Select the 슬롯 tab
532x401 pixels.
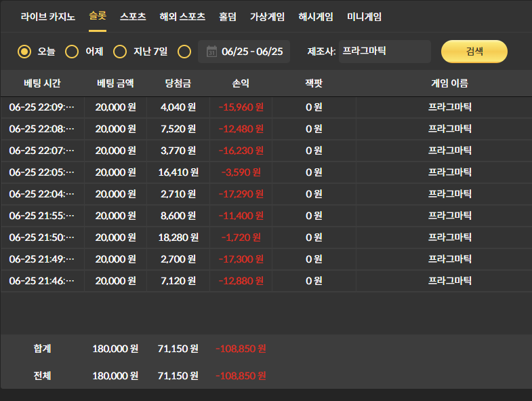click(x=98, y=16)
